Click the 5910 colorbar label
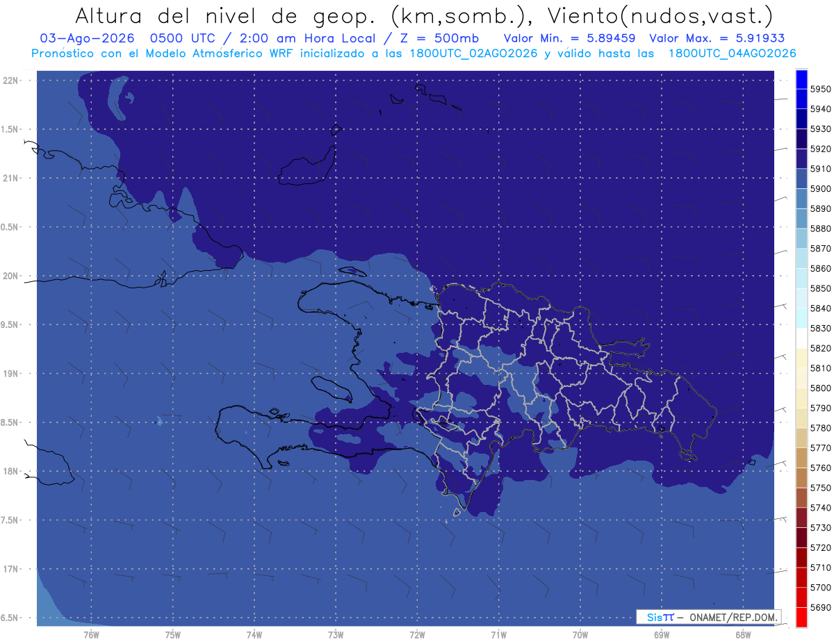This screenshot has width=834, height=644. [x=820, y=169]
